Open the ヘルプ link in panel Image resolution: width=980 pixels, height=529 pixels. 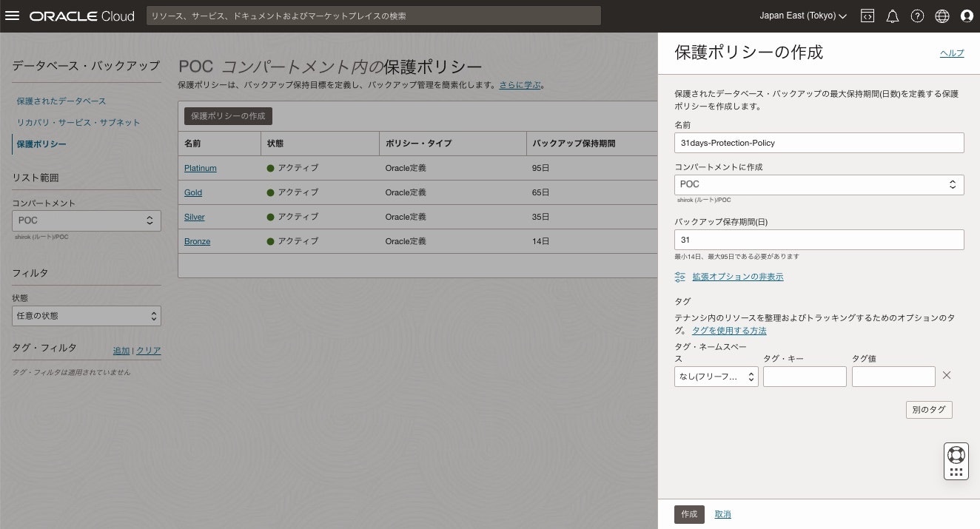pos(952,53)
